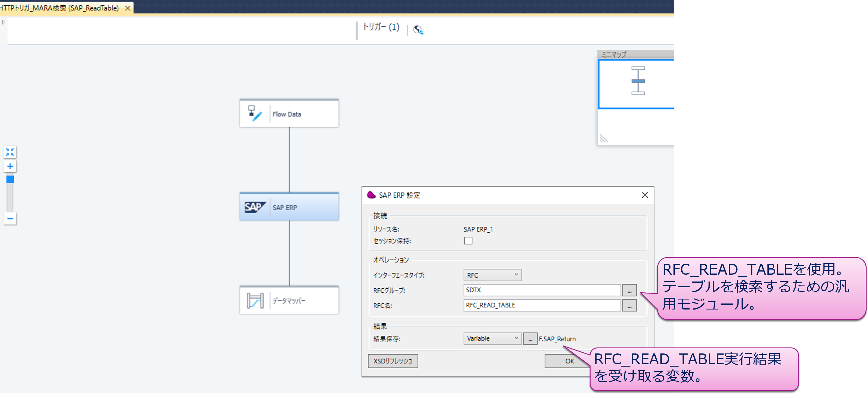The height and width of the screenshot is (398, 868).
Task: Zoom in with the plus button
Action: [x=10, y=166]
